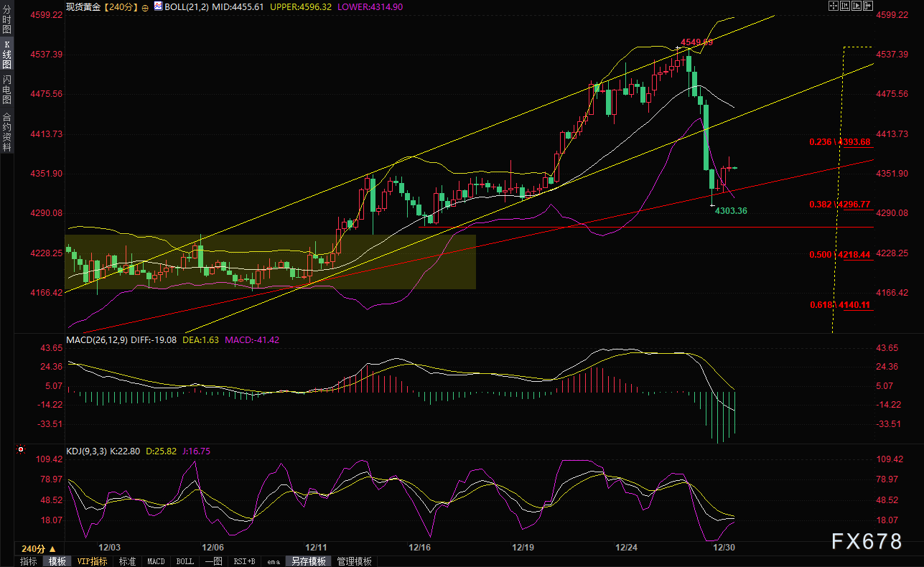924x567 pixels.
Task: Click the pink gear icon above KDJ label
Action: pos(19,451)
